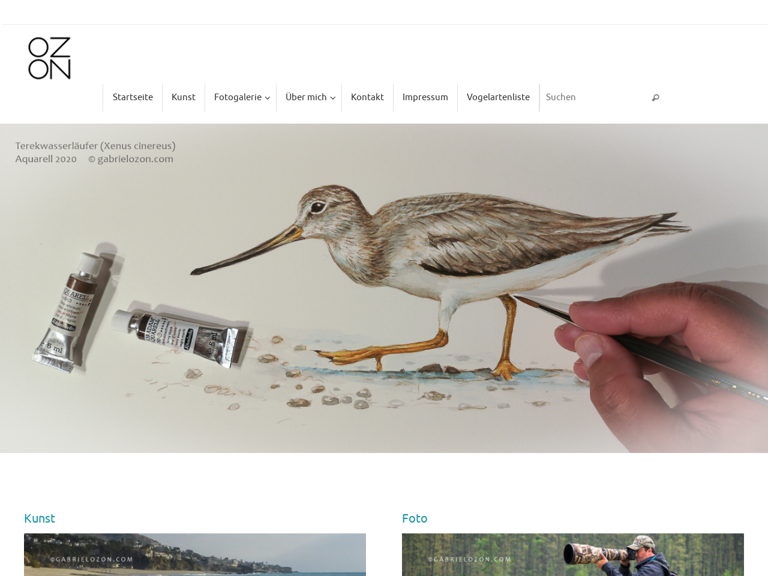Open the beach landscape thumbnail under Kunst
768x576 pixels.
pos(195,554)
